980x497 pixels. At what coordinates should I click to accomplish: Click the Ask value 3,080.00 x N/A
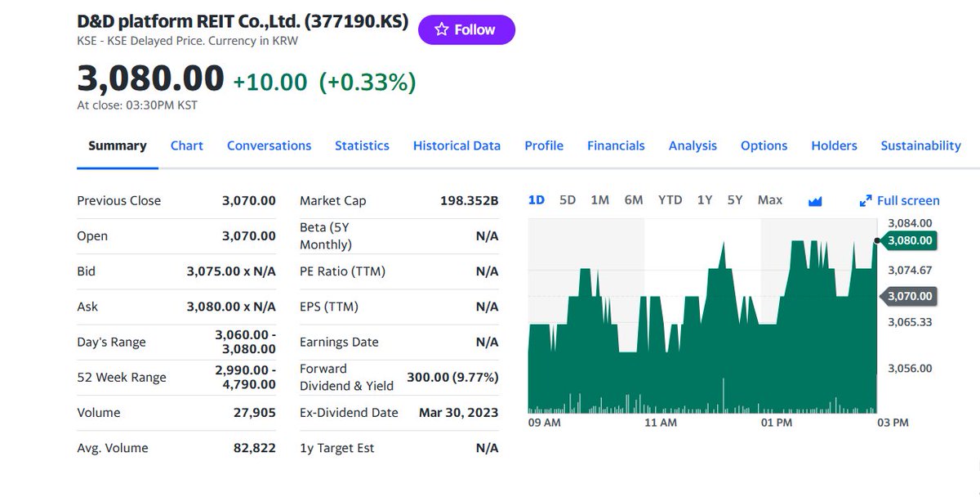coord(231,307)
